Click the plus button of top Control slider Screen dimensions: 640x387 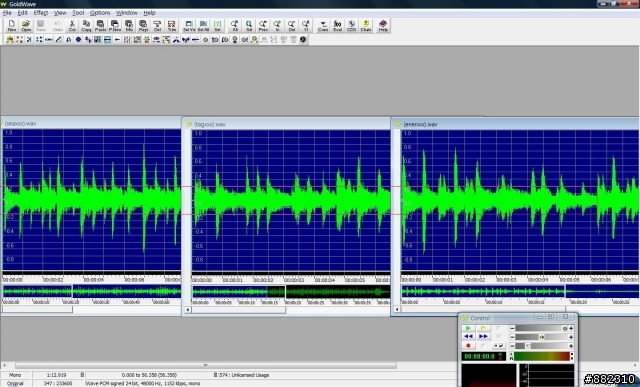(571, 328)
